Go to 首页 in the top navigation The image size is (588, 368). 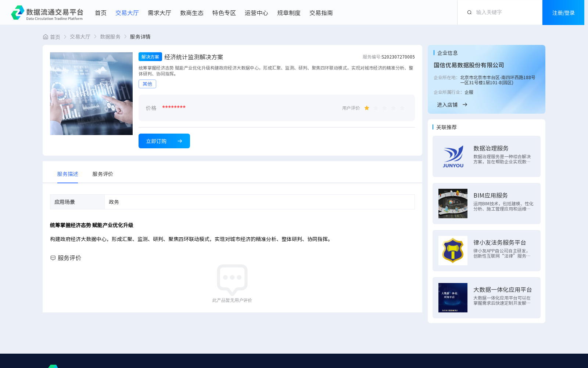click(101, 13)
